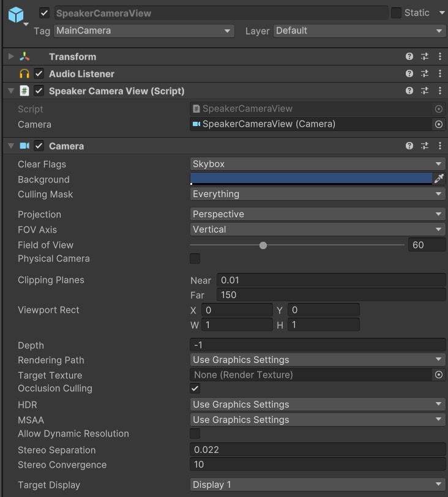
Task: Open the Culling Mask dropdown
Action: click(x=318, y=194)
